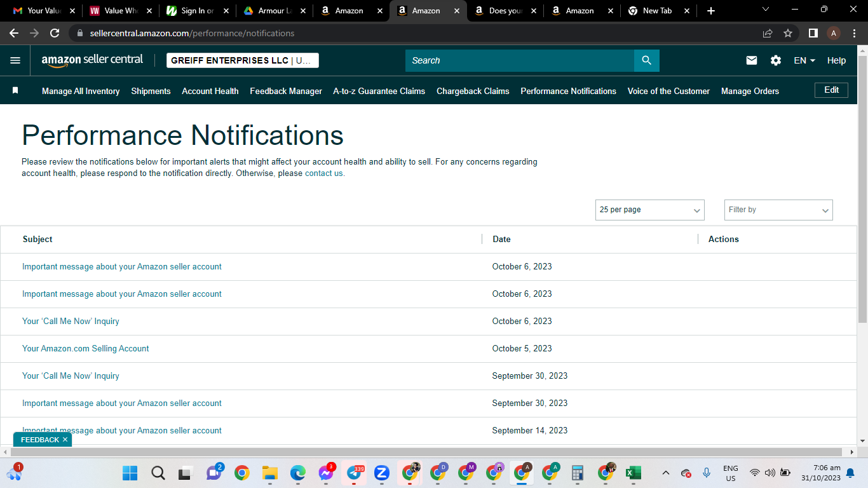868x488 pixels.
Task: Expand the 25 per page dropdown
Action: click(x=650, y=210)
